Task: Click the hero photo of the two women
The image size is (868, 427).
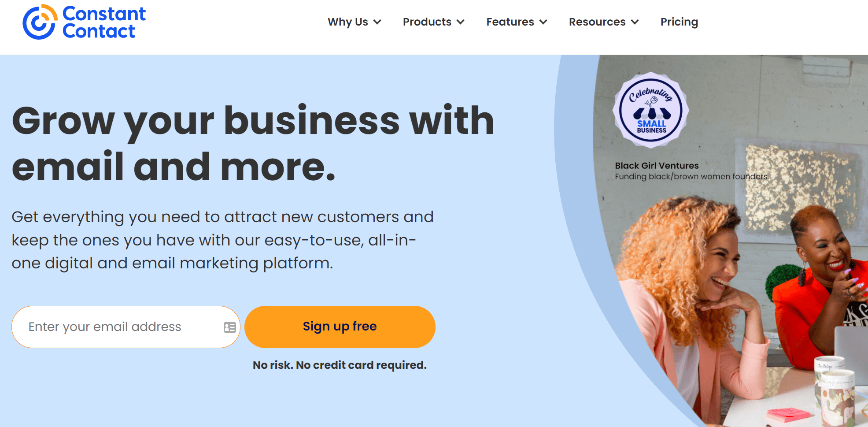Action: [727, 286]
